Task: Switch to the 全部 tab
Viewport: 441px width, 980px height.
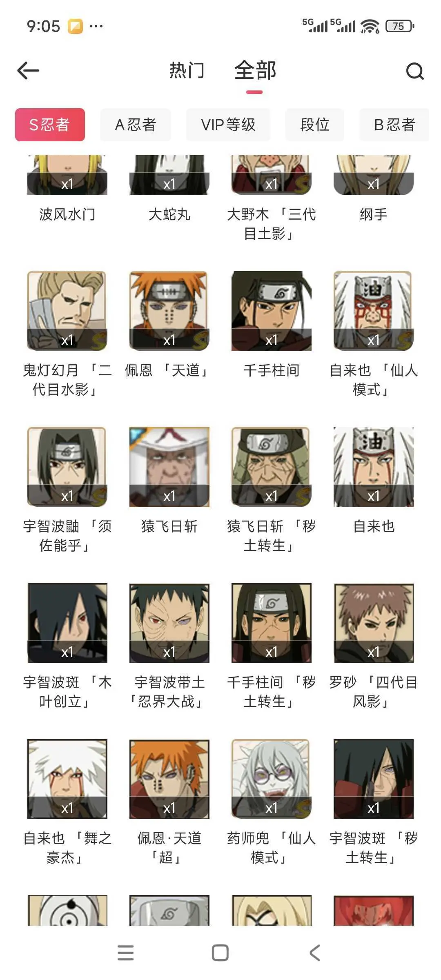Action: point(255,70)
